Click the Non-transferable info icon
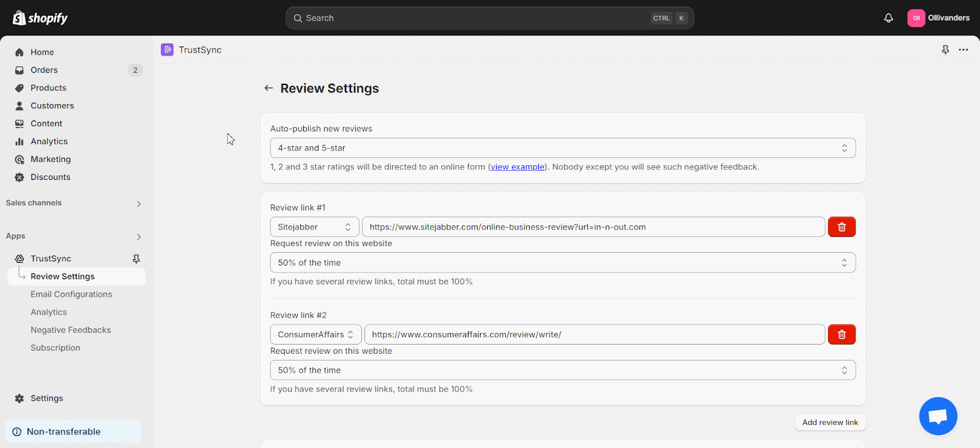Image resolution: width=980 pixels, height=448 pixels. [17, 431]
